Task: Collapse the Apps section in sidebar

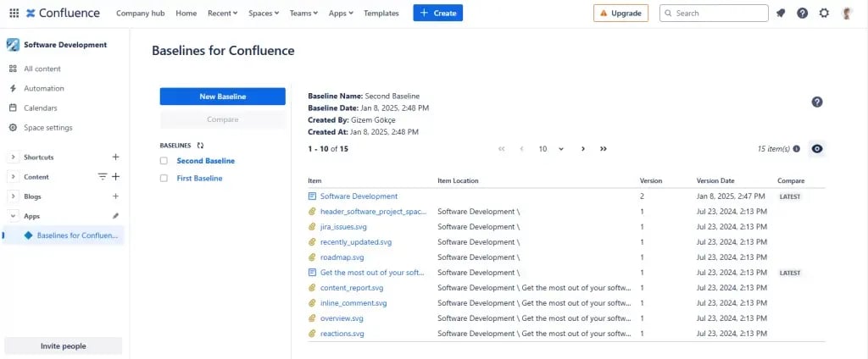Action: tap(14, 216)
